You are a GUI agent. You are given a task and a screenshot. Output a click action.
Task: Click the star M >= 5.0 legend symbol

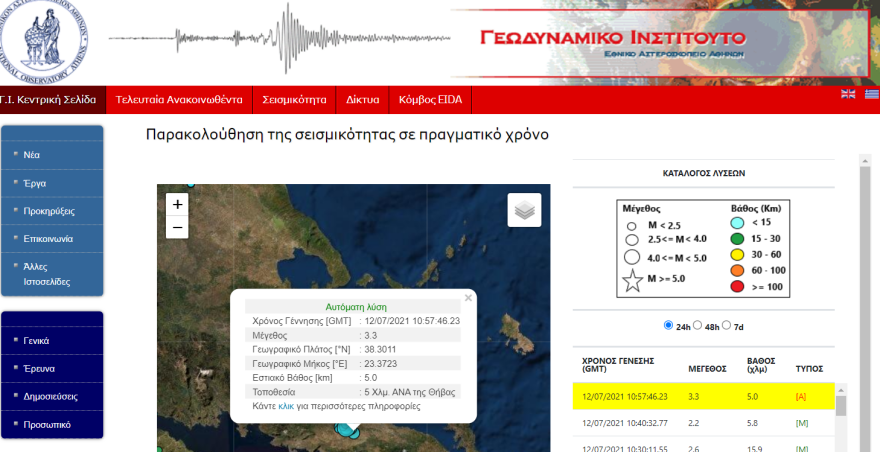click(x=632, y=281)
